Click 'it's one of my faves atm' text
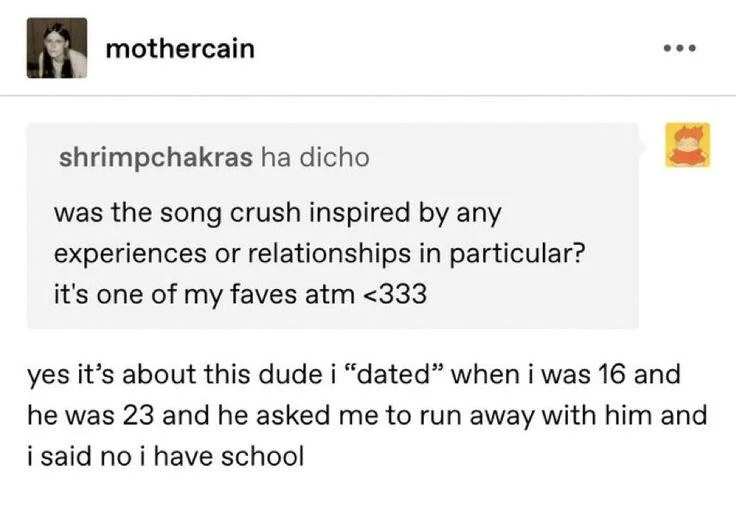Image resolution: width=736 pixels, height=509 pixels. pos(204,295)
